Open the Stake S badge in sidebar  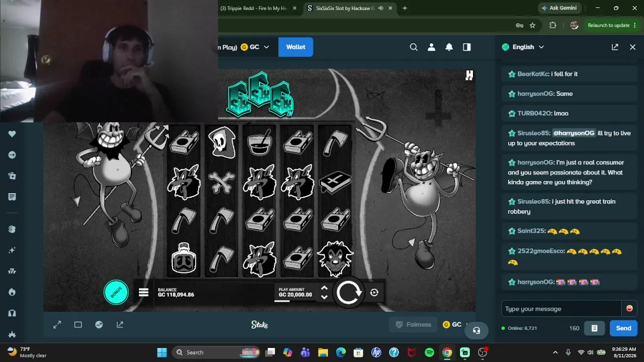(12, 229)
